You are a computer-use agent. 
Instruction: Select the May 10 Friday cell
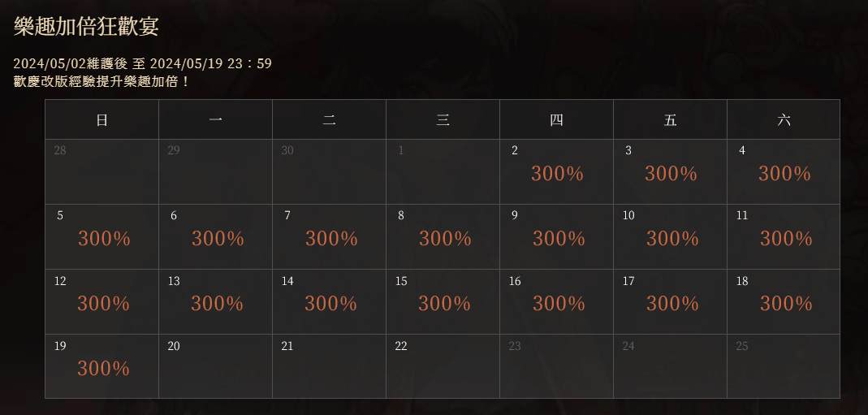click(x=671, y=237)
